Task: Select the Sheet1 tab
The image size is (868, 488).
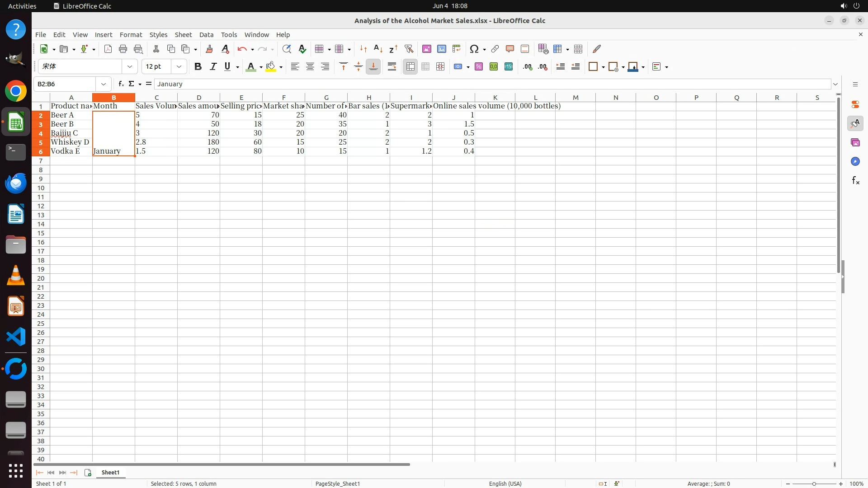Action: pyautogui.click(x=110, y=473)
